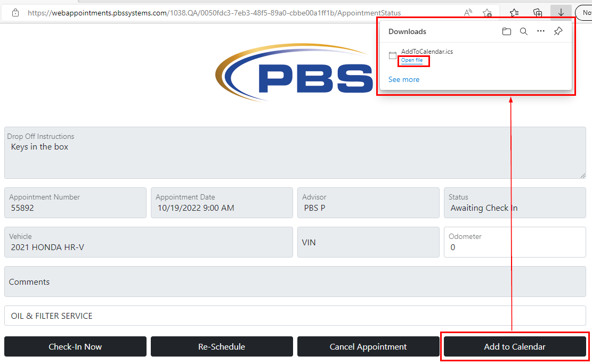Click the Read Aloud icon in address bar
Screen dimensions: 592x364
point(468,13)
